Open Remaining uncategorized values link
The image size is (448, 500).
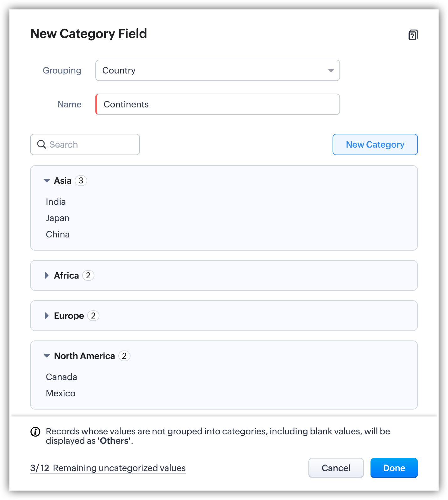108,468
